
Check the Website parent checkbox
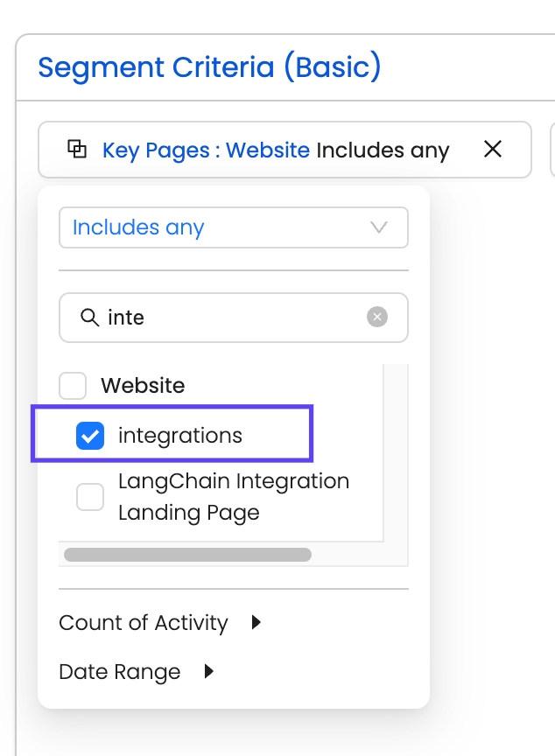pos(73,385)
